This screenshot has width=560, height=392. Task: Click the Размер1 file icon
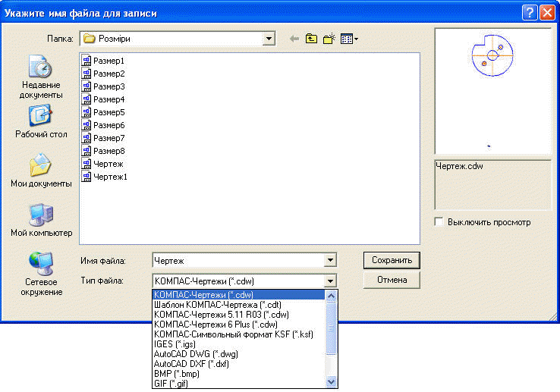(86, 61)
